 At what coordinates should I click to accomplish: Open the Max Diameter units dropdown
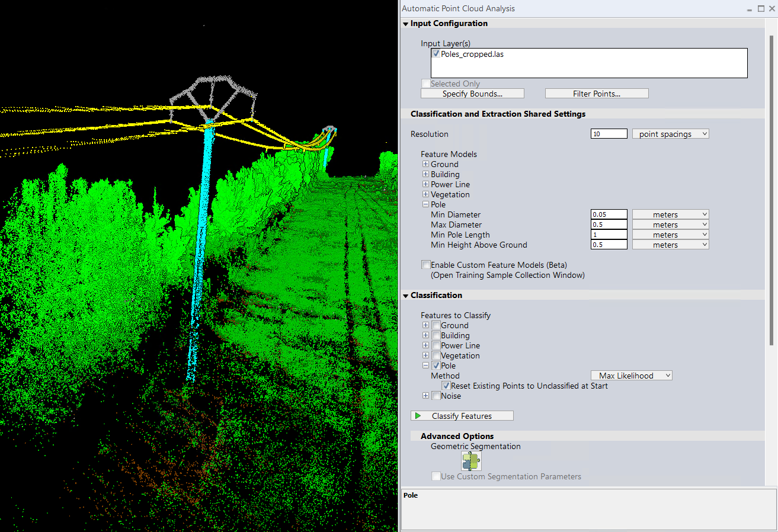671,225
